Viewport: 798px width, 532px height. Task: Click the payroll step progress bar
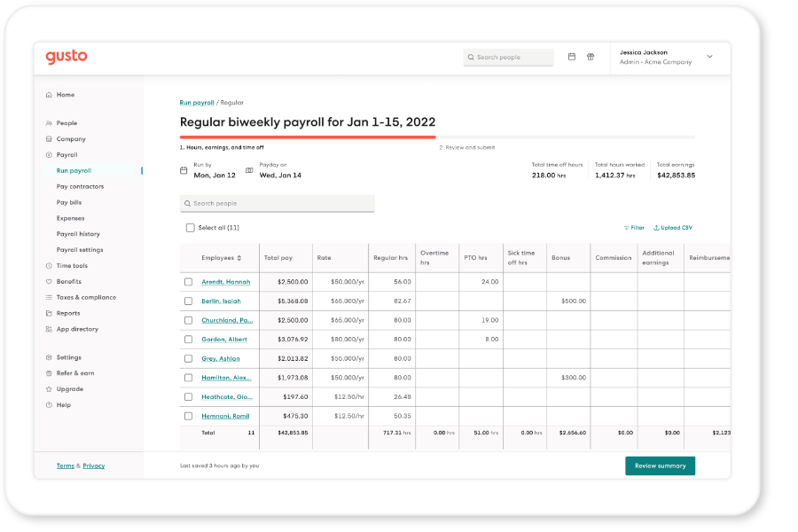click(308, 137)
